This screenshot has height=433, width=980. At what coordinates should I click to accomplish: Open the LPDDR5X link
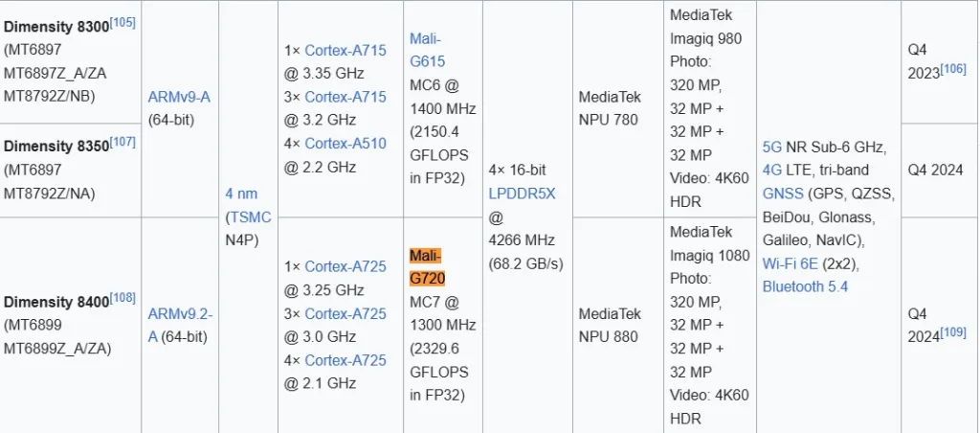point(522,194)
